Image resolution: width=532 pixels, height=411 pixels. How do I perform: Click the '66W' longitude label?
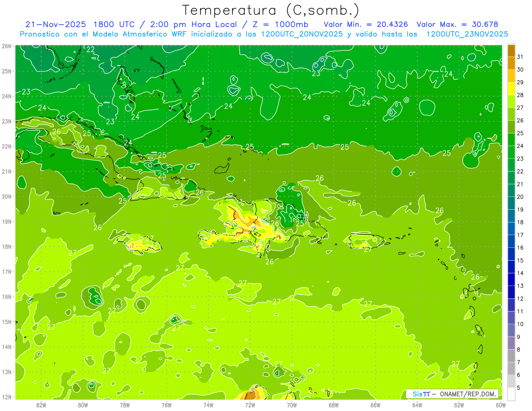(375, 404)
